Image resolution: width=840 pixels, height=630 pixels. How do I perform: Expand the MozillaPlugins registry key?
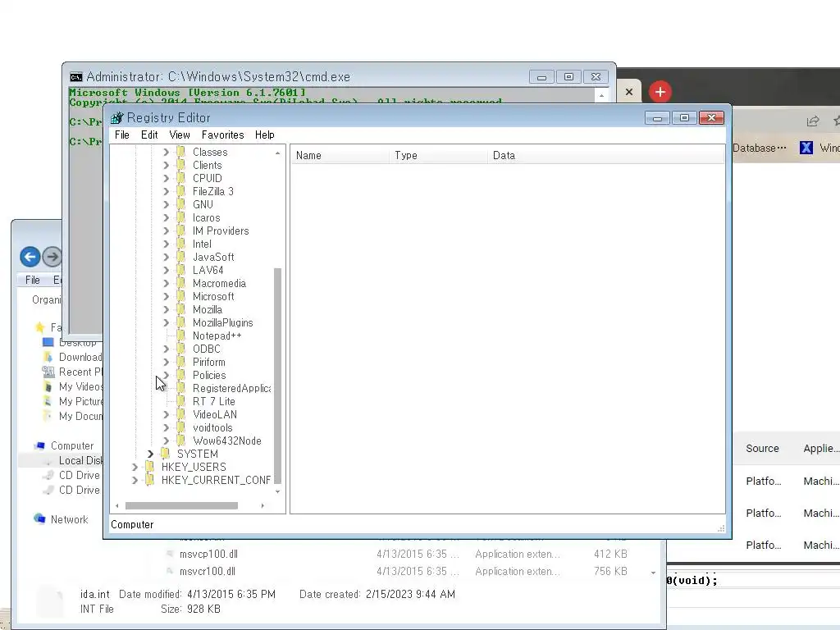pyautogui.click(x=166, y=322)
